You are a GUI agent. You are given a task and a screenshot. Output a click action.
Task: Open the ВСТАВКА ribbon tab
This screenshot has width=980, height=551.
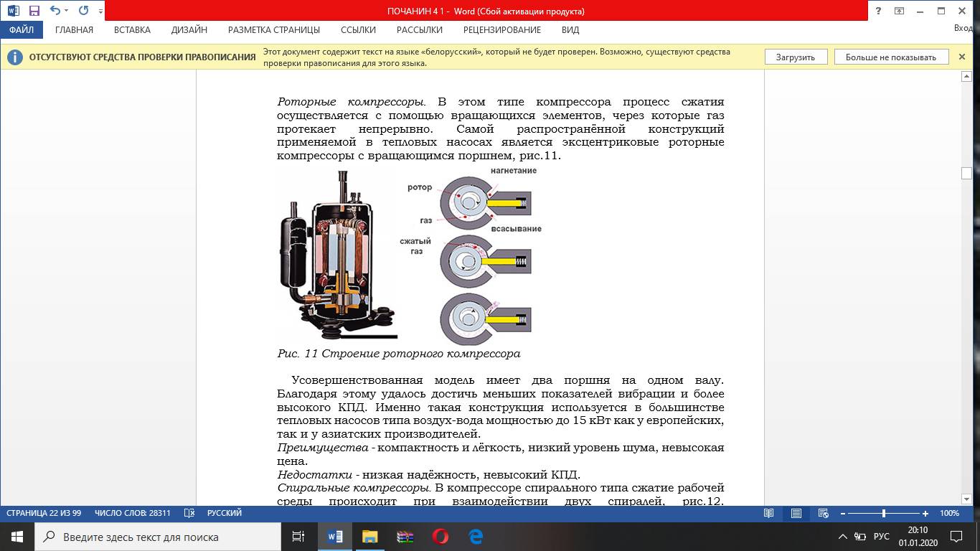[x=132, y=30]
